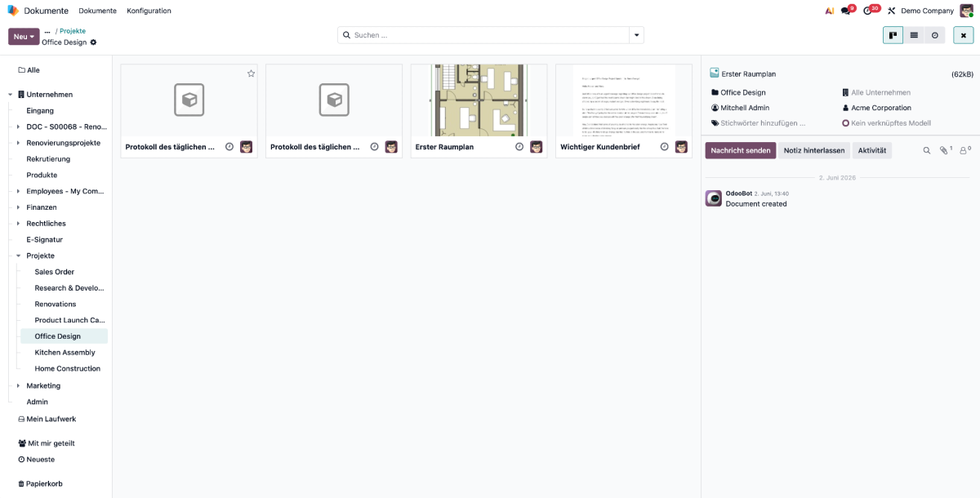This screenshot has height=498, width=980.
Task: Open the AI assistant icon
Action: pyautogui.click(x=829, y=11)
